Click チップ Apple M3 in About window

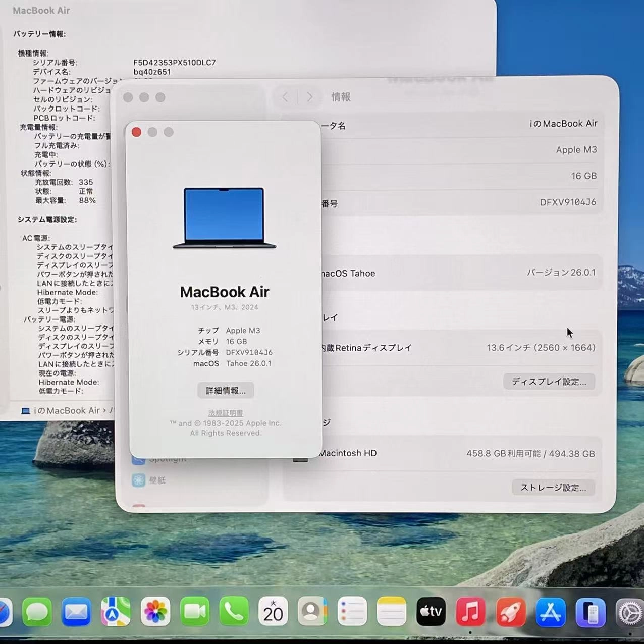point(229,331)
